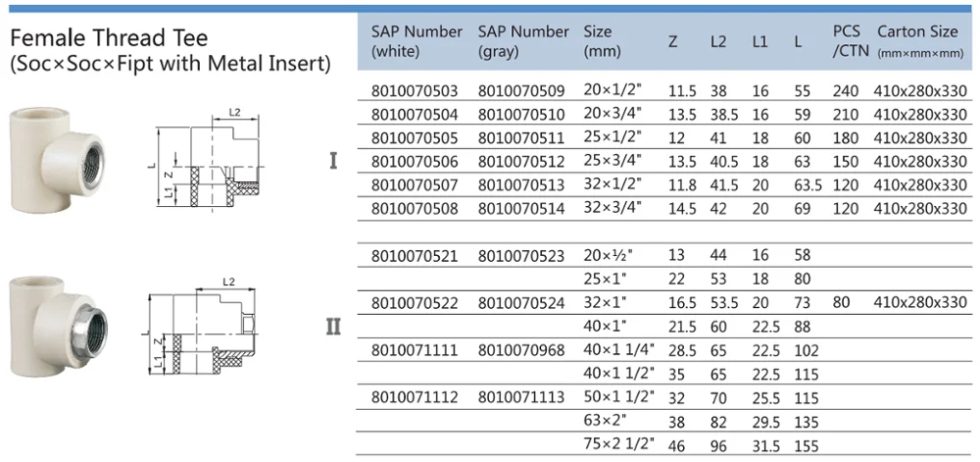Select the Roman numeral II group marker

click(x=333, y=325)
